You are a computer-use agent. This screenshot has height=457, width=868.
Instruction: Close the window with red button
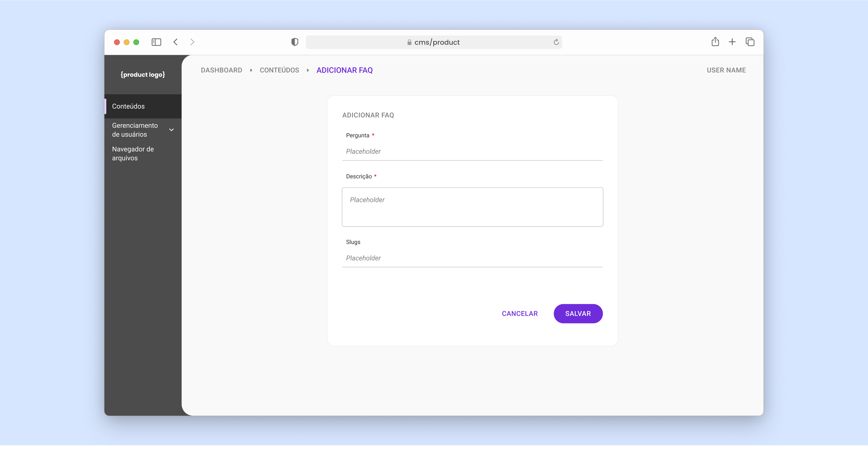click(117, 42)
